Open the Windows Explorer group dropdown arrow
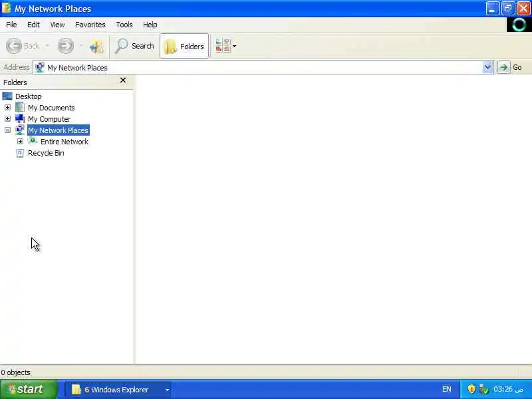This screenshot has height=399, width=532. [x=167, y=390]
